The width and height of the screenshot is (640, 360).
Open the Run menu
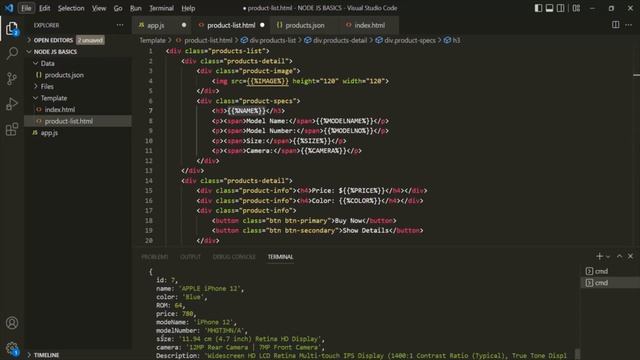pos(136,8)
